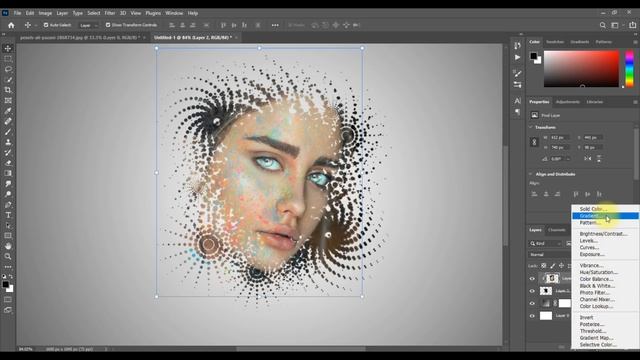Image resolution: width=640 pixels, height=360 pixels.
Task: Click the Layer 2 thumbnail
Action: 546,291
